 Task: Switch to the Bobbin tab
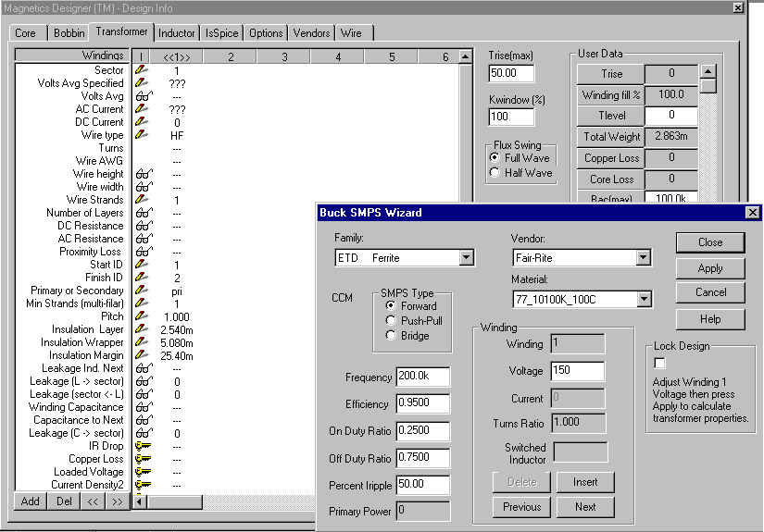tap(69, 33)
